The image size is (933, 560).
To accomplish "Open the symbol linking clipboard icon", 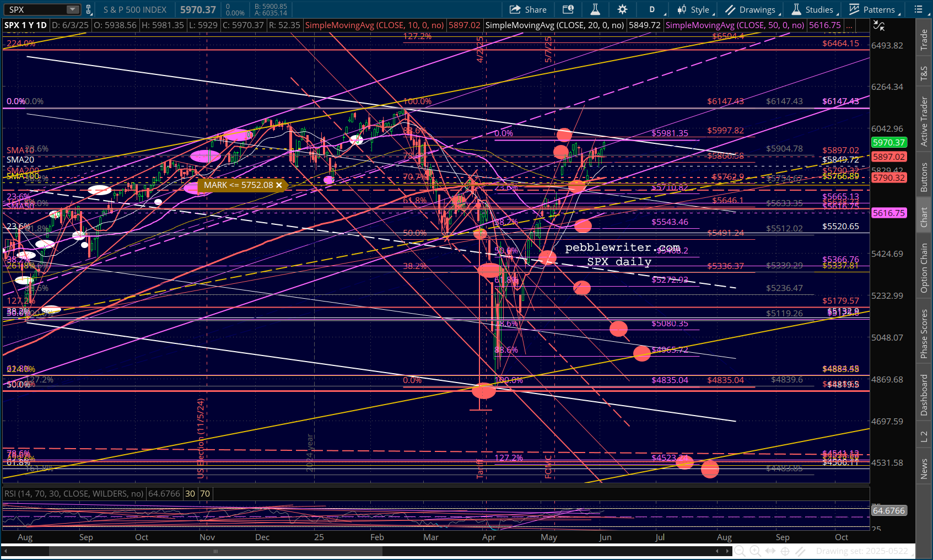I will pos(88,9).
